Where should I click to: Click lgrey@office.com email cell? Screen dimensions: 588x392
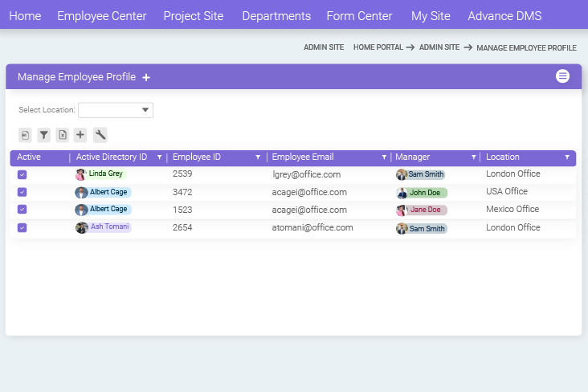click(306, 174)
